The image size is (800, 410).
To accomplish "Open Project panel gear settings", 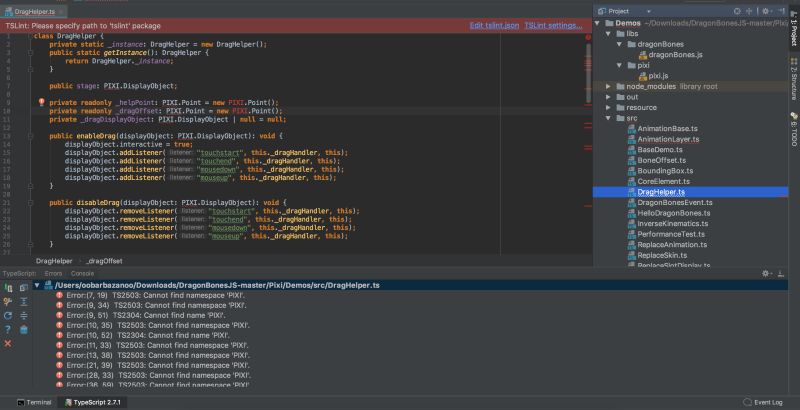I will click(x=765, y=11).
